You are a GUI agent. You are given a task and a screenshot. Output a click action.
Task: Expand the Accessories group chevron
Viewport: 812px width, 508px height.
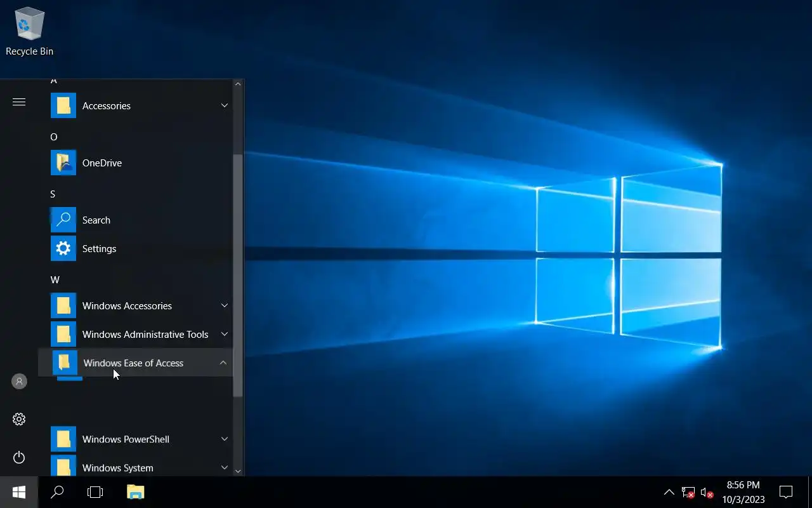[x=224, y=105]
